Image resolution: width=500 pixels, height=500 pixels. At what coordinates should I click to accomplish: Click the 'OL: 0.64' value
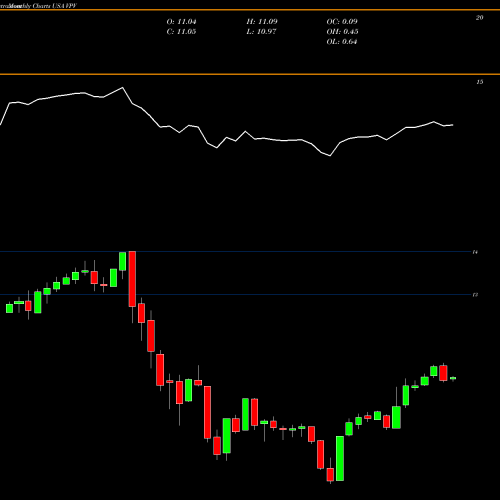point(342,42)
